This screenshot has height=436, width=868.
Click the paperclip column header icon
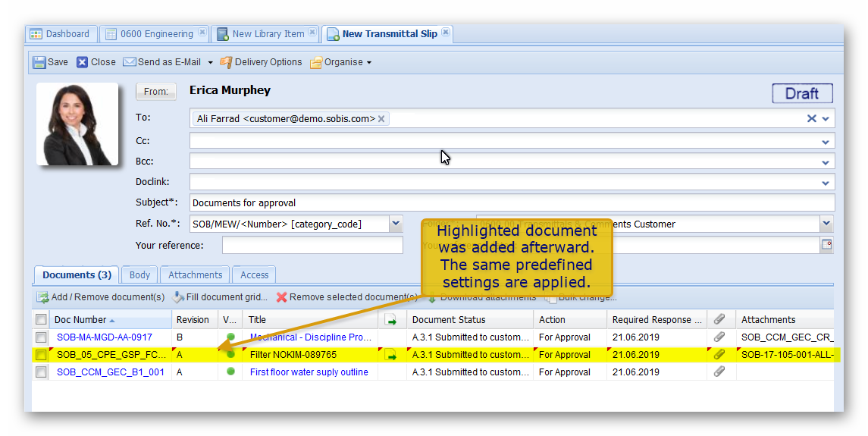point(719,319)
